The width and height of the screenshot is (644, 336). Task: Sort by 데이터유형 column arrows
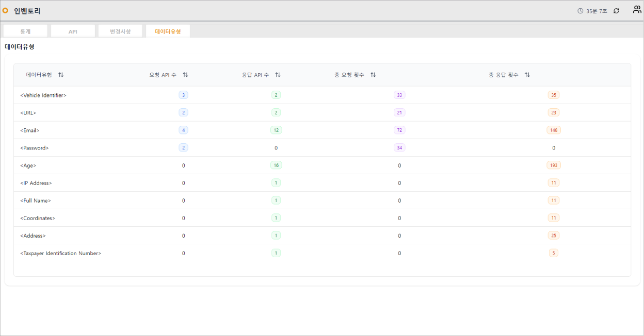61,75
